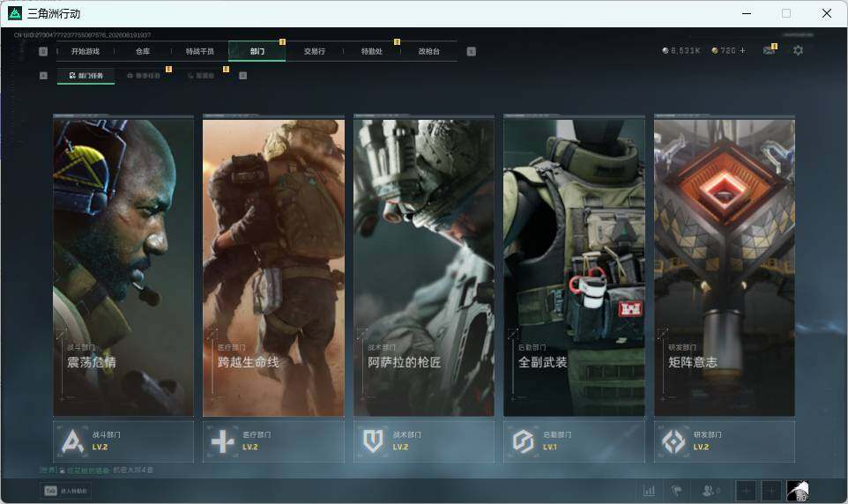The image size is (848, 504).
Task: Select the 战斗部门 LV.2 panel
Action: pyautogui.click(x=123, y=441)
